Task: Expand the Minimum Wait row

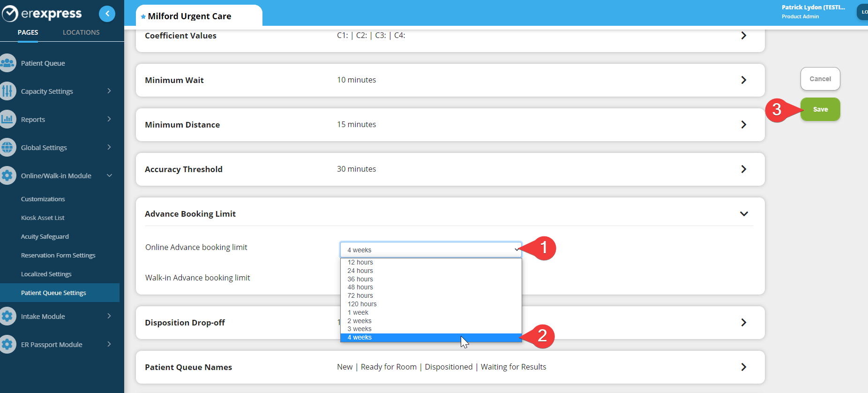Action: 743,80
